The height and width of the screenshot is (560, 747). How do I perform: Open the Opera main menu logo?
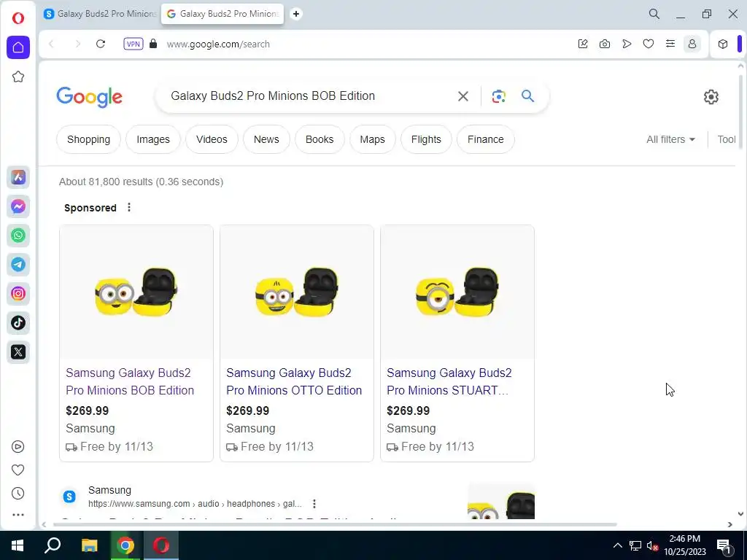[x=18, y=18]
